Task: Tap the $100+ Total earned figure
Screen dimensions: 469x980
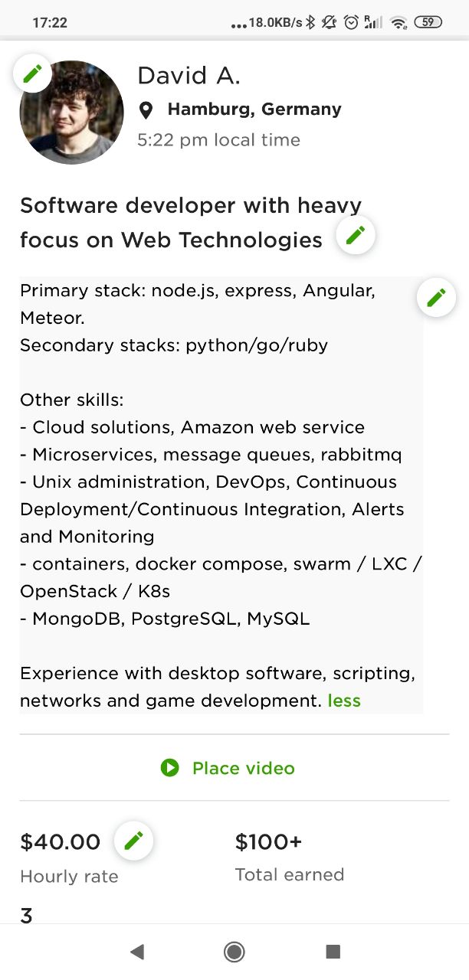Action: (x=268, y=842)
